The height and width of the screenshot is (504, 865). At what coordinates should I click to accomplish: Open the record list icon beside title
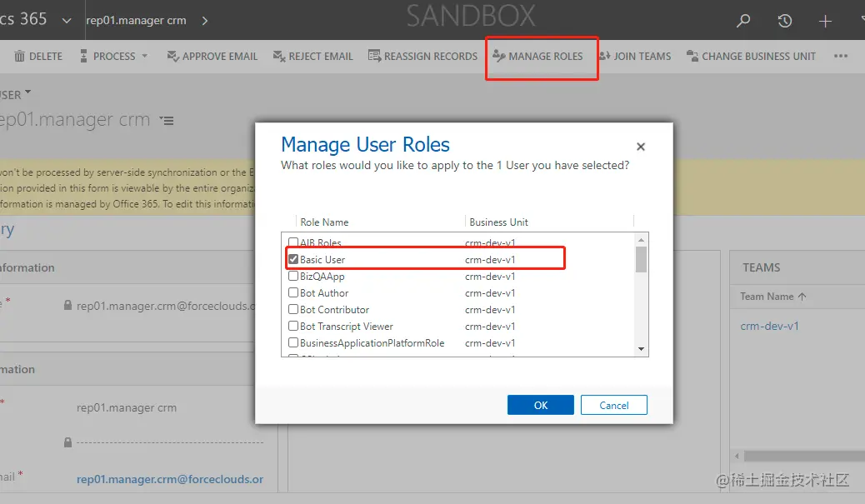(x=167, y=120)
